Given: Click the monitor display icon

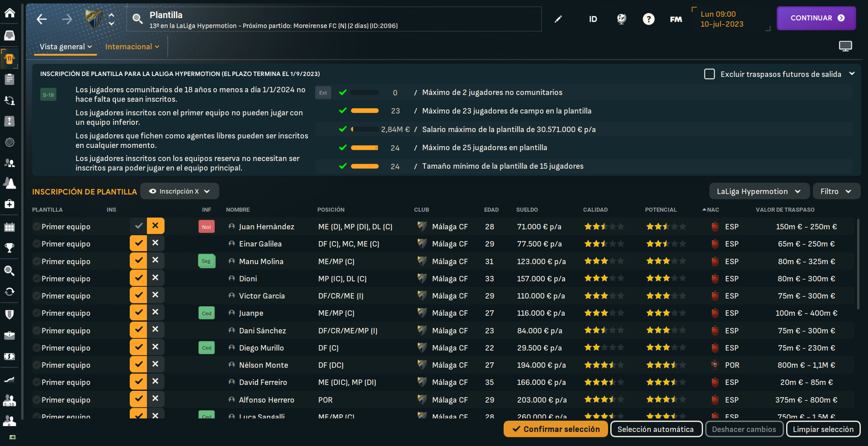Looking at the screenshot, I should 845,46.
